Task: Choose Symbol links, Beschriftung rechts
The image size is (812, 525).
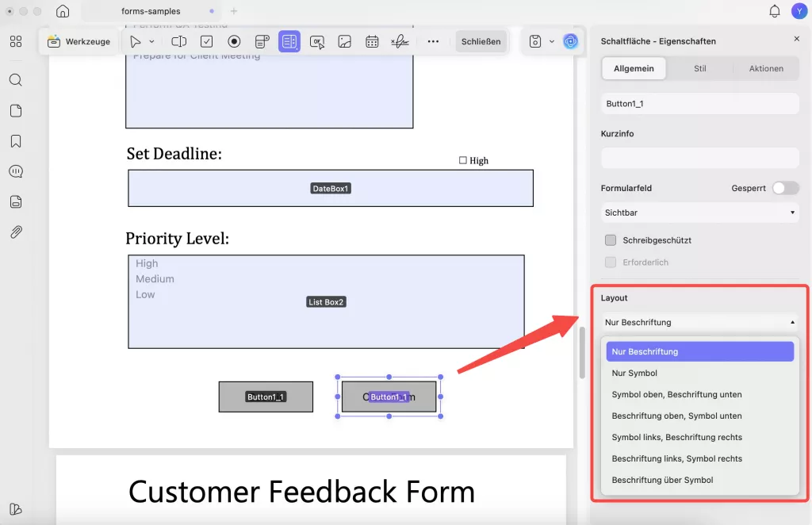Action: [x=699, y=437]
